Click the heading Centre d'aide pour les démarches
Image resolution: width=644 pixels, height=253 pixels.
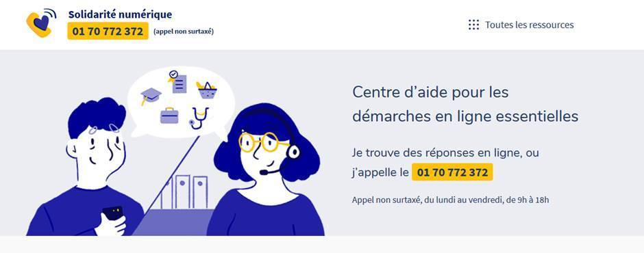click(x=465, y=104)
